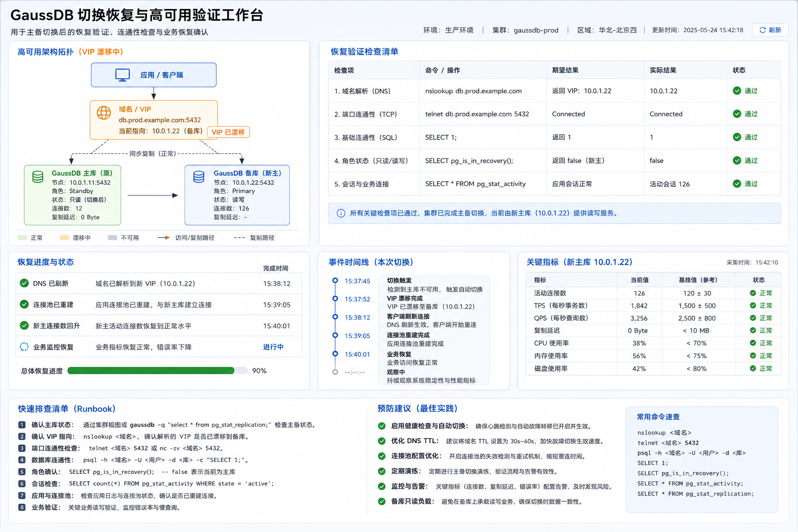The image size is (798, 532).
Task: Select the gray 观察中 pending timeline marker
Action: click(x=335, y=372)
